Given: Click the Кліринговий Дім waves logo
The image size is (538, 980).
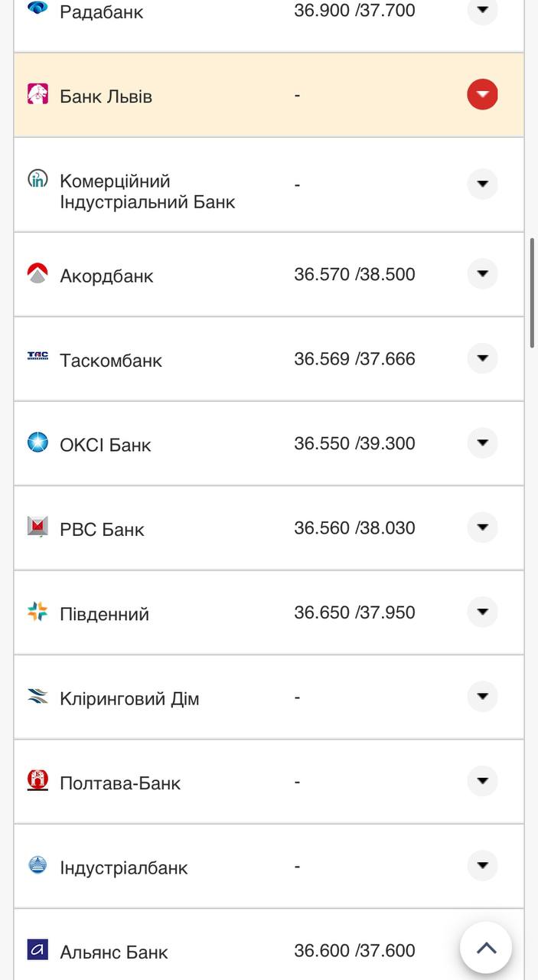Looking at the screenshot, I should pos(36,695).
